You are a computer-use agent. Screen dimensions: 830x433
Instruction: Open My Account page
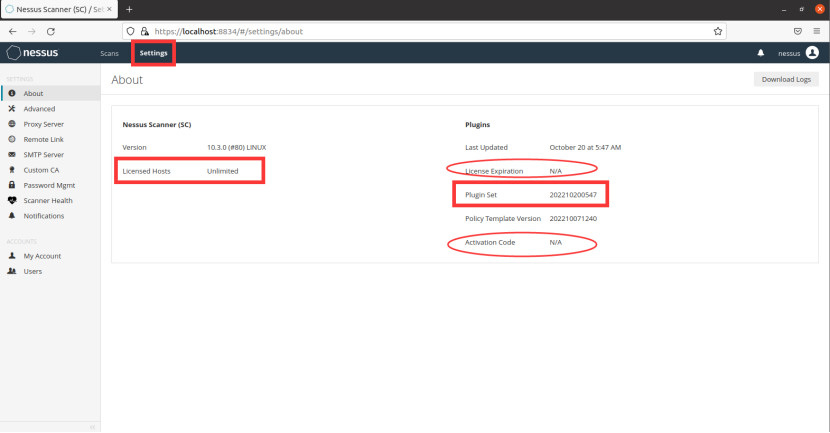50,256
